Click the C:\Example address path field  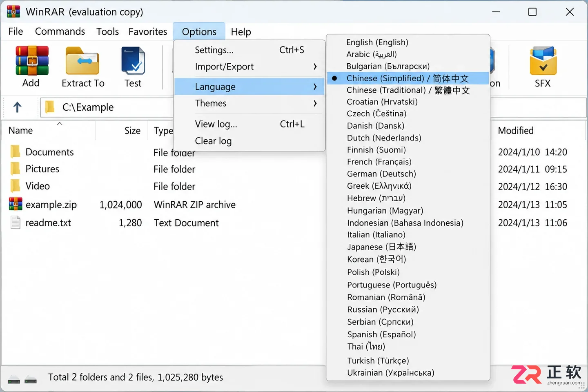pos(107,107)
